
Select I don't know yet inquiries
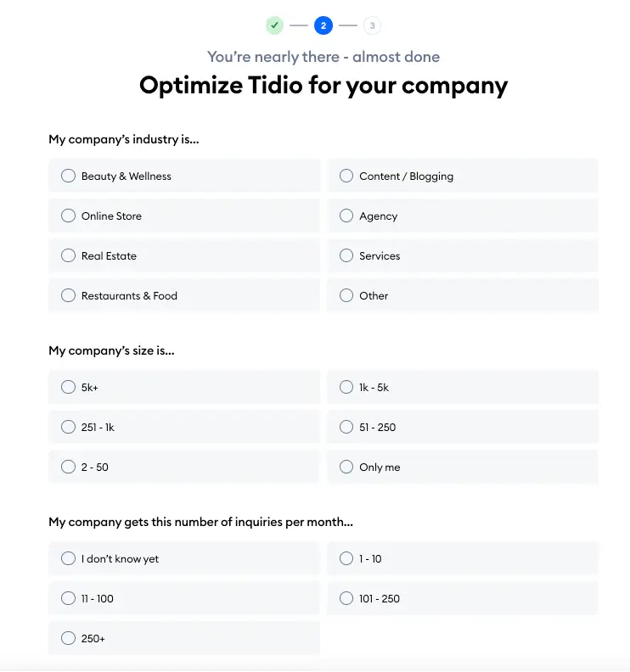184,558
